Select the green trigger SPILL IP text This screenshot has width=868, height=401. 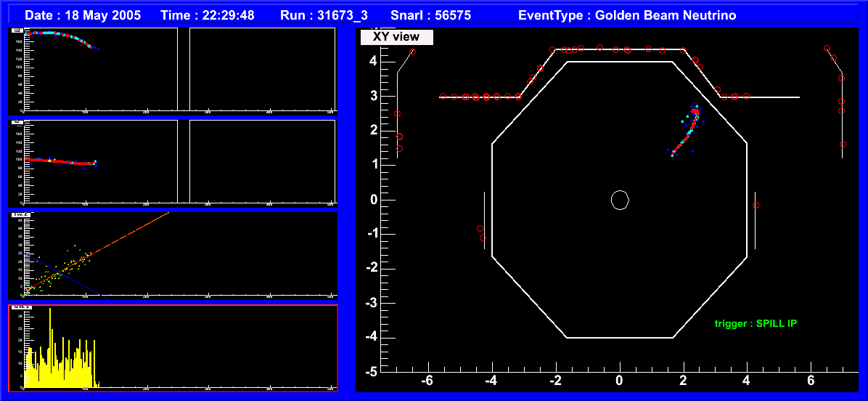(755, 323)
